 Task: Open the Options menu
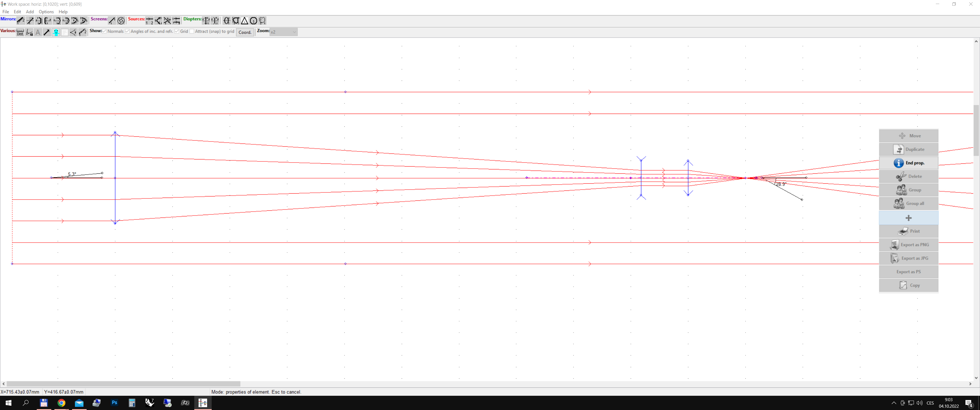click(x=46, y=12)
